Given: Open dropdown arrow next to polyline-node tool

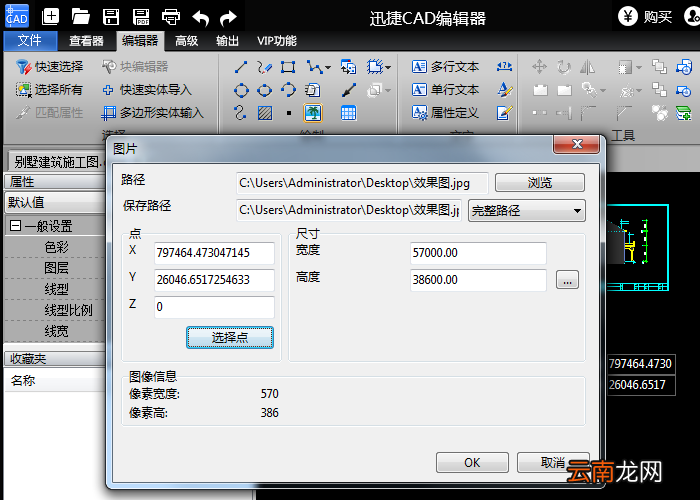Looking at the screenshot, I should pyautogui.click(x=328, y=68).
